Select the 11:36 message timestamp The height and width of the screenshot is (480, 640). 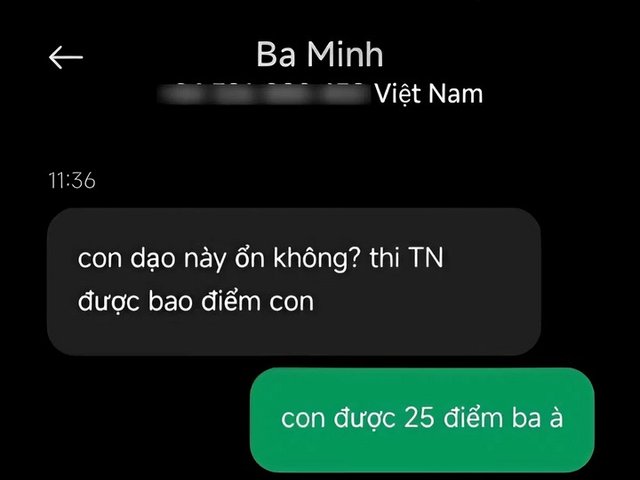72,180
